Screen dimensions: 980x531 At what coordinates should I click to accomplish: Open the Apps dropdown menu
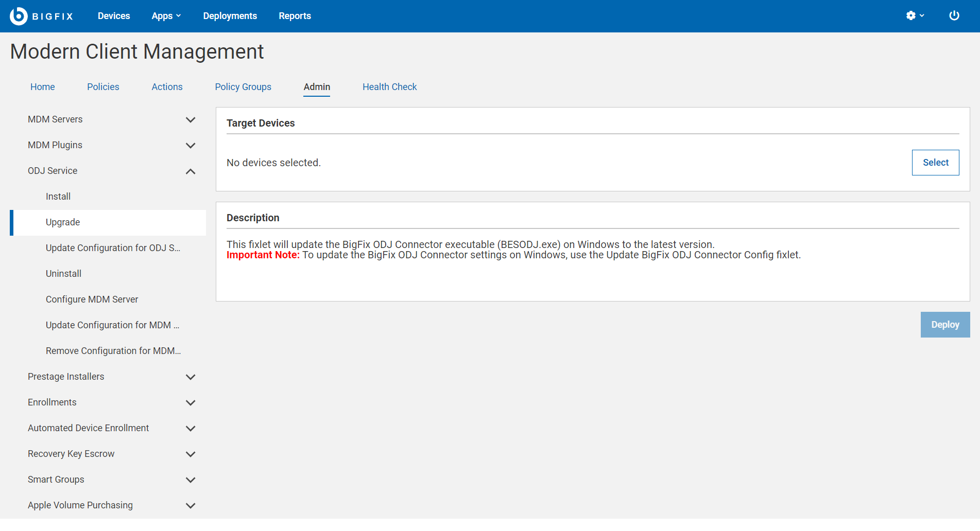pyautogui.click(x=166, y=16)
